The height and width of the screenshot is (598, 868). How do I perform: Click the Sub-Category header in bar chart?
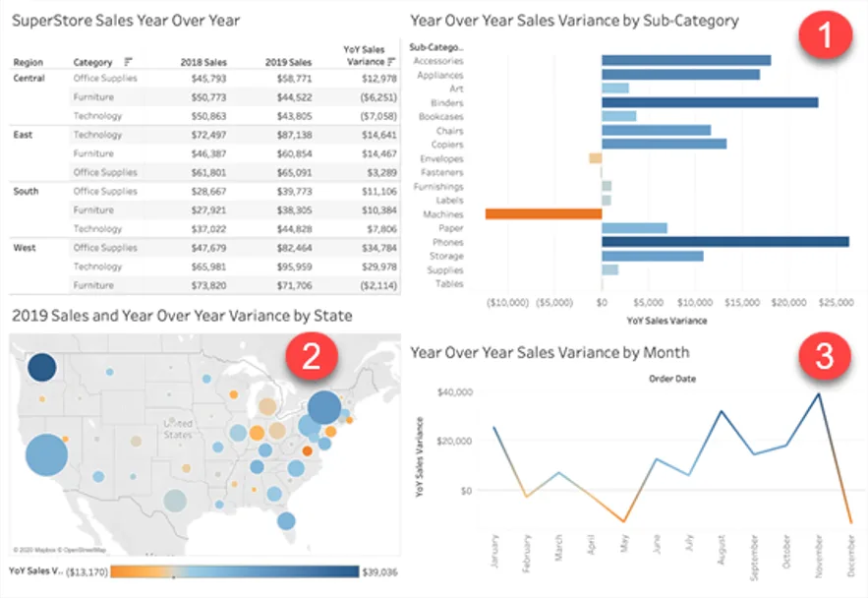coord(436,47)
